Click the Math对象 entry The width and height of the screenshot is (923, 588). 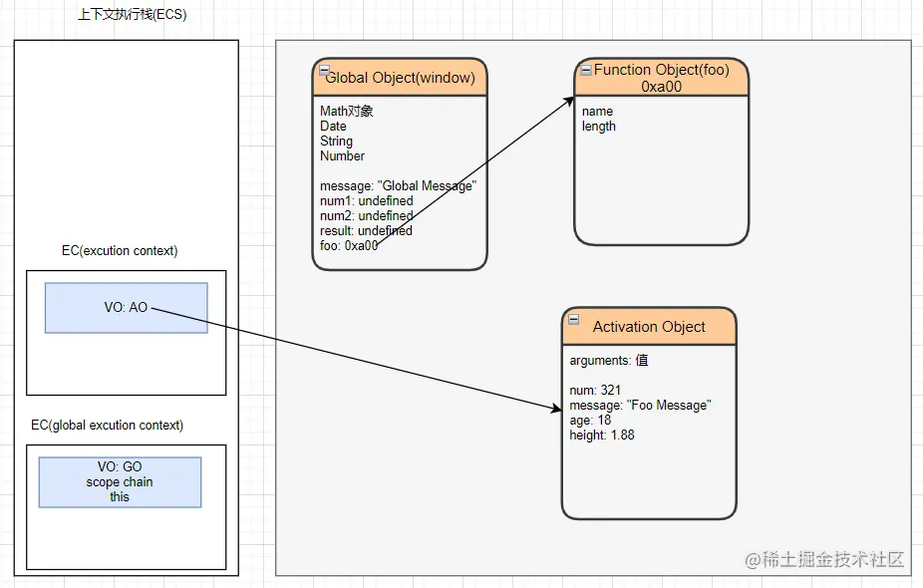click(347, 111)
